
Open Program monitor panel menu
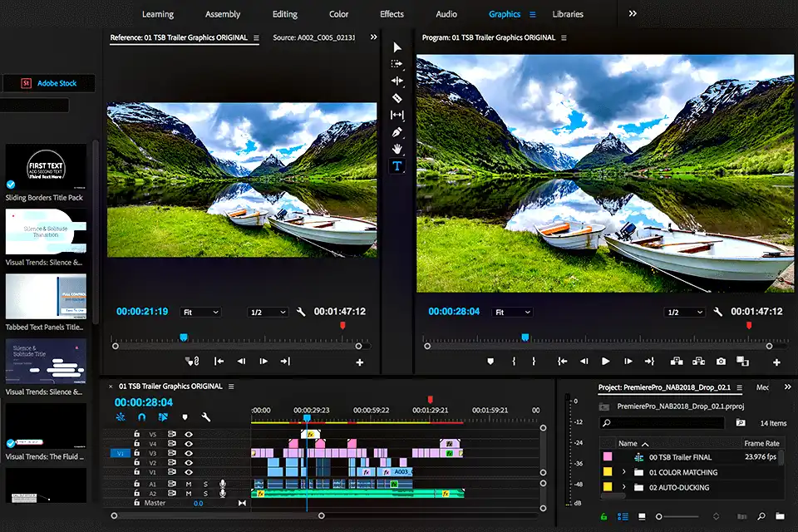pyautogui.click(x=564, y=37)
